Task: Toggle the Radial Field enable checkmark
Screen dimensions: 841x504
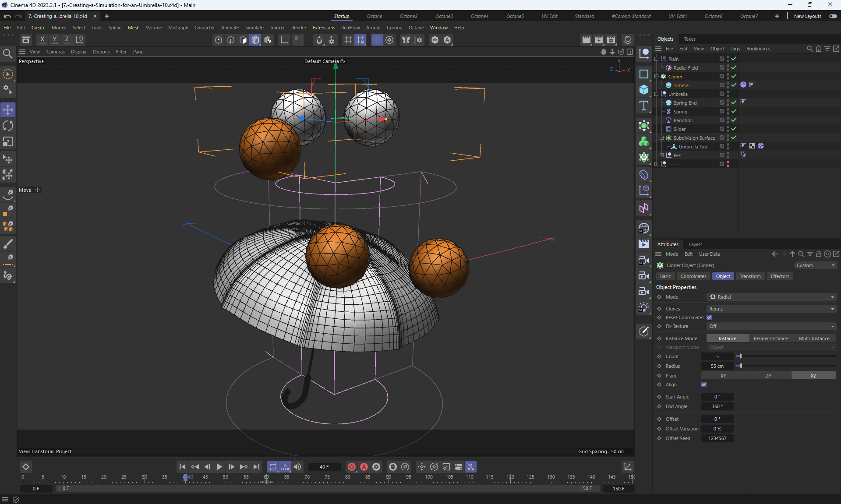Action: tap(734, 68)
